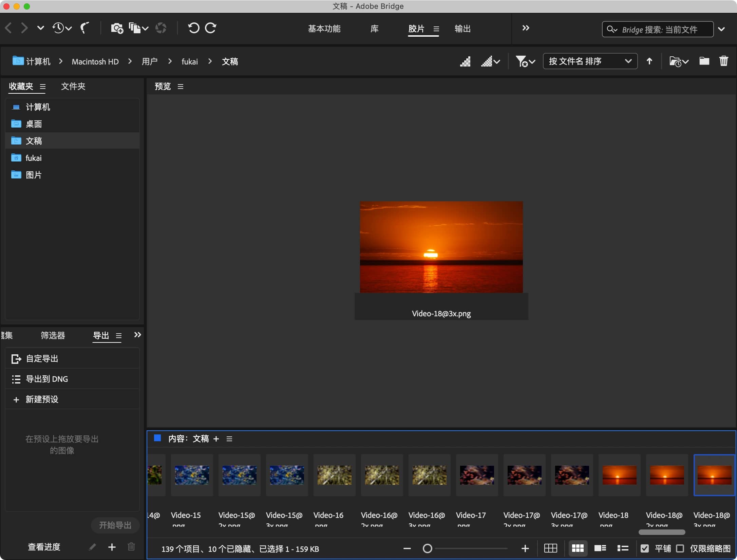Select 计算机 in favorites
The height and width of the screenshot is (560, 737).
(x=72, y=107)
